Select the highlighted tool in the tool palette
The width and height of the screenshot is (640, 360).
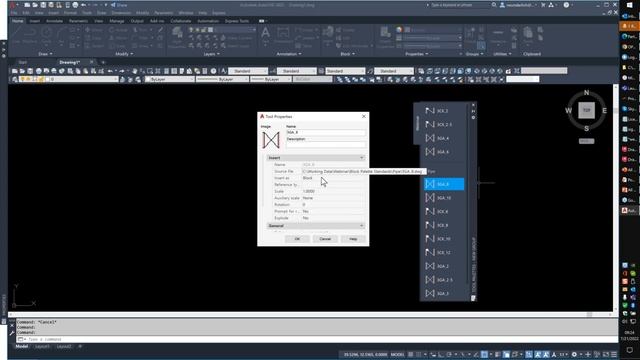point(444,184)
